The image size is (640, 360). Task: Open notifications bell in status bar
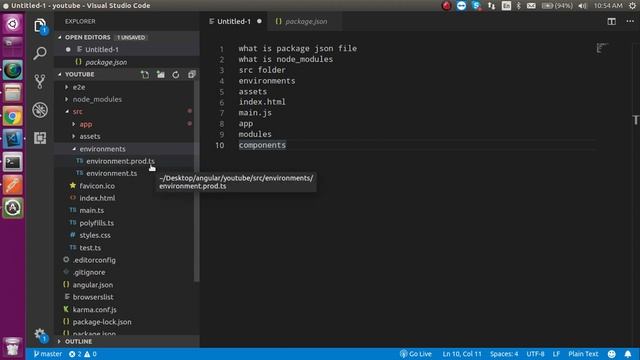[x=628, y=354]
